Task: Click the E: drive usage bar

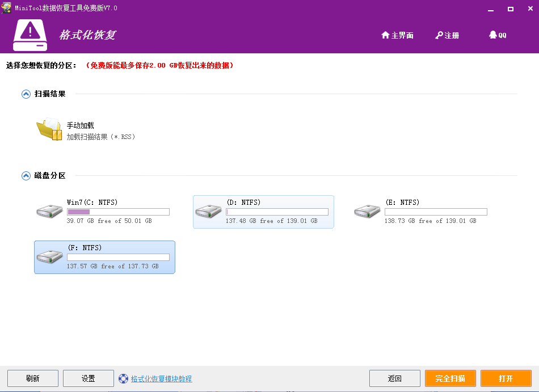Action: tap(436, 212)
